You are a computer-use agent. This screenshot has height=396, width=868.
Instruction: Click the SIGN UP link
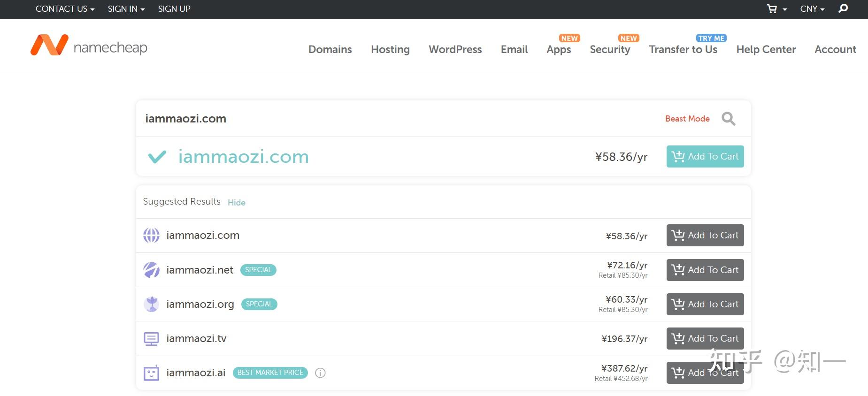(174, 9)
